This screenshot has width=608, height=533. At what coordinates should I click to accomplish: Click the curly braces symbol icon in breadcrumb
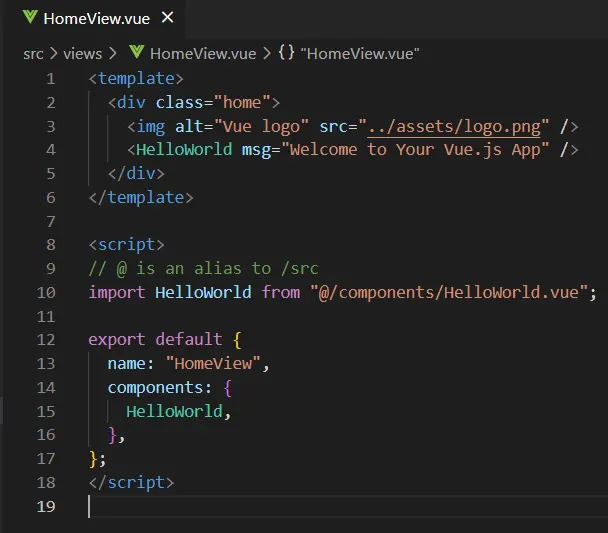point(286,53)
